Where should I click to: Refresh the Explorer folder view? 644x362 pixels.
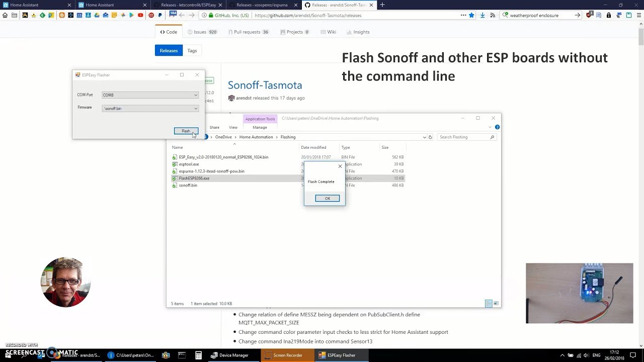click(x=430, y=137)
